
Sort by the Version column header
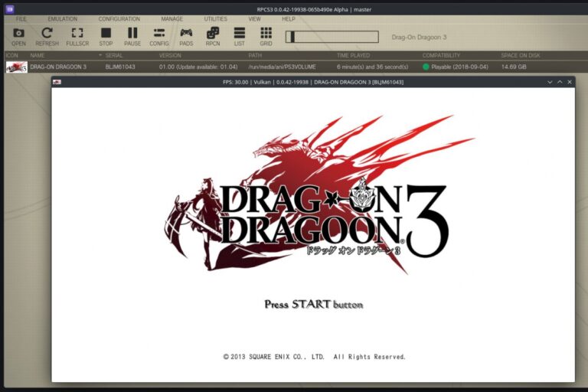click(x=170, y=55)
